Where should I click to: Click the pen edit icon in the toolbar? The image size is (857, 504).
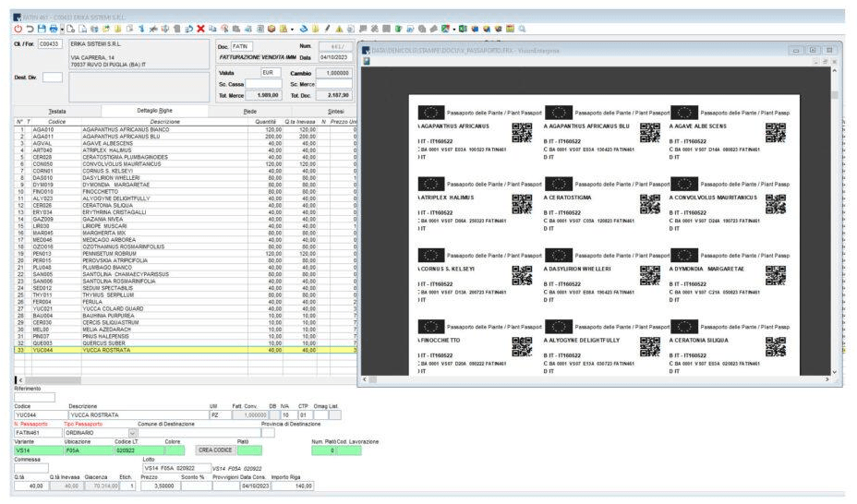tap(328, 29)
